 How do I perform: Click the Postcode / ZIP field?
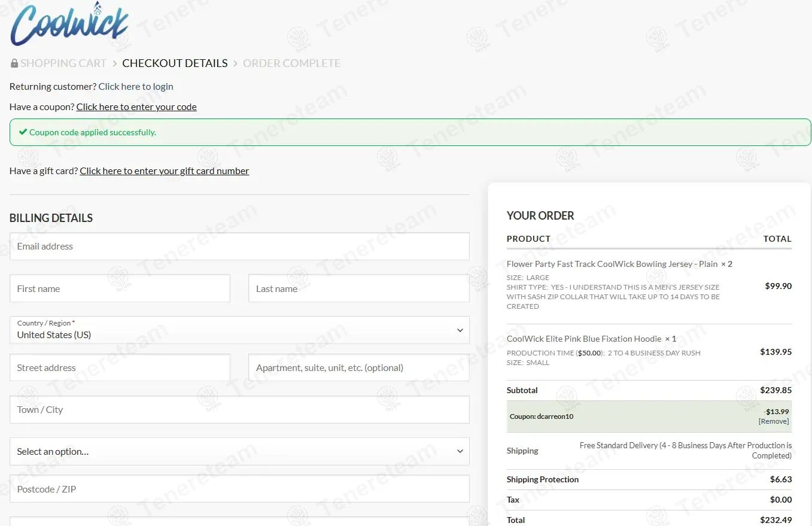click(239, 489)
